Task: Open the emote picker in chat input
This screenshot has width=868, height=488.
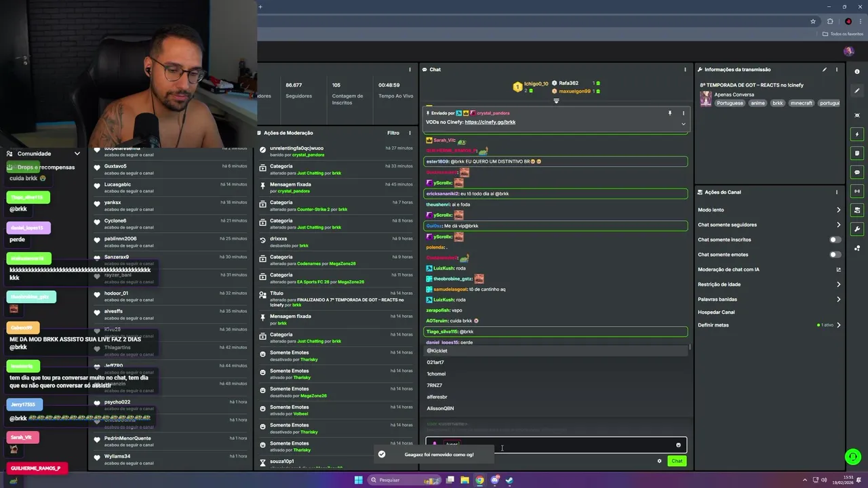Action: (678, 445)
